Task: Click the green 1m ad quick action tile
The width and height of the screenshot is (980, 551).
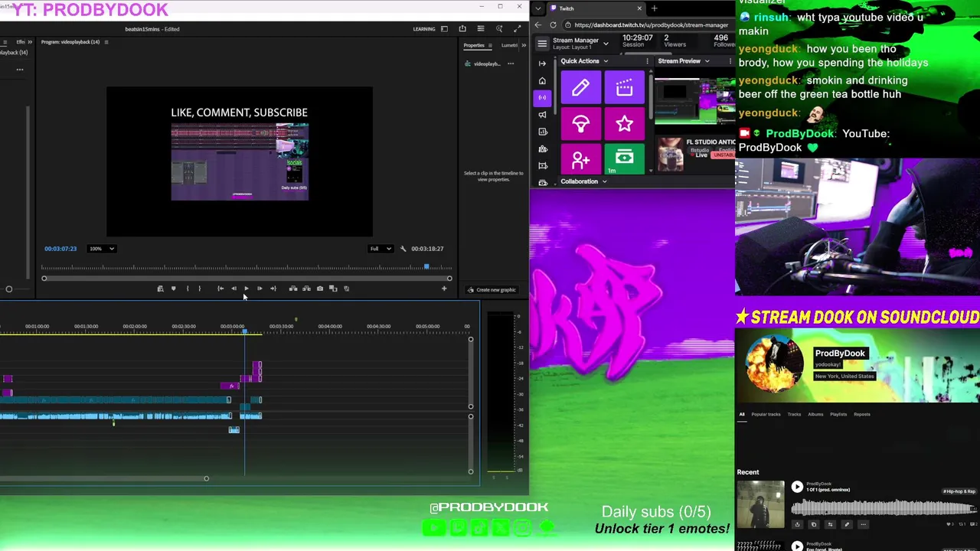Action: point(625,159)
